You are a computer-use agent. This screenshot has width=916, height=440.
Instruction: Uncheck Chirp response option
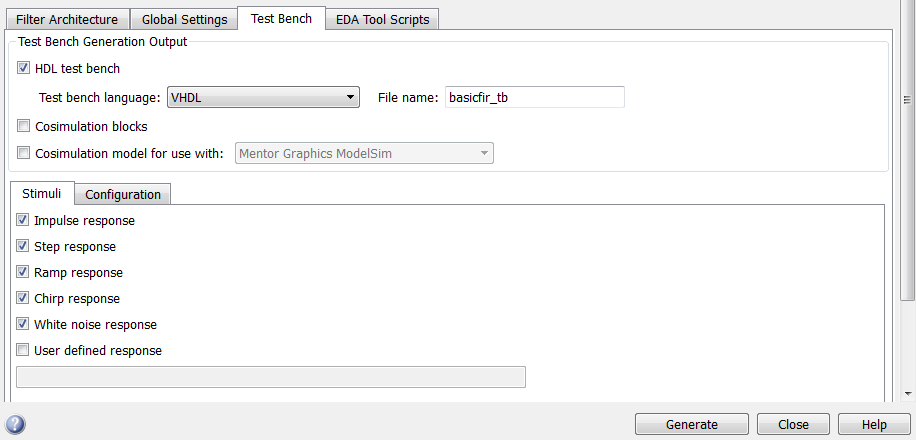pyautogui.click(x=23, y=298)
